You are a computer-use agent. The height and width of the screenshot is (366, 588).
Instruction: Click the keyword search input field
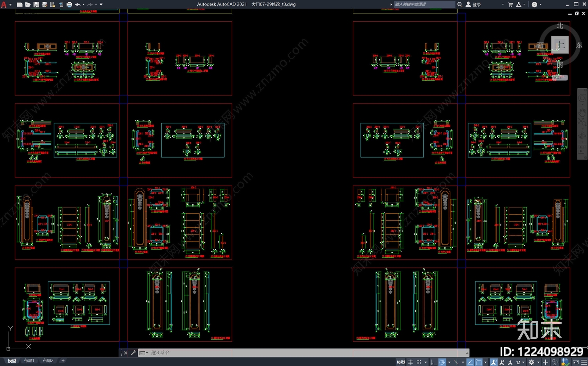point(424,4)
